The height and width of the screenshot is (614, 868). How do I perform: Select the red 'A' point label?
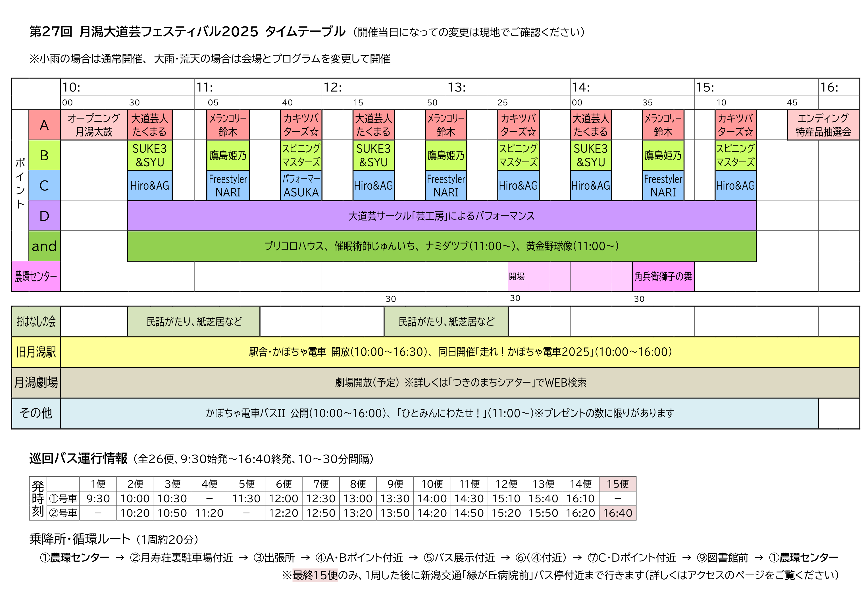44,125
